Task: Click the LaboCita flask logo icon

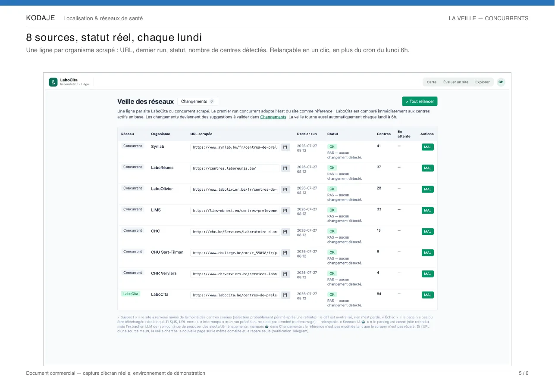Action: pyautogui.click(x=53, y=82)
